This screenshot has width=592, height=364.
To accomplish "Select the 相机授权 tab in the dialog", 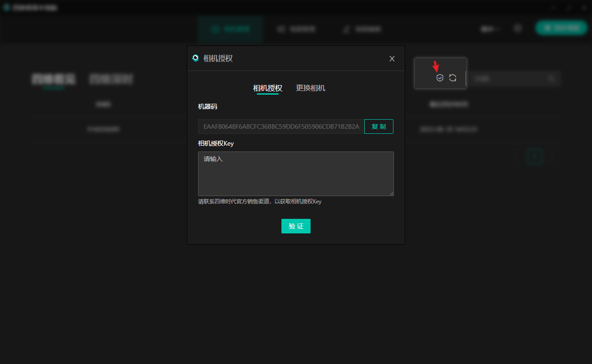I will [267, 88].
